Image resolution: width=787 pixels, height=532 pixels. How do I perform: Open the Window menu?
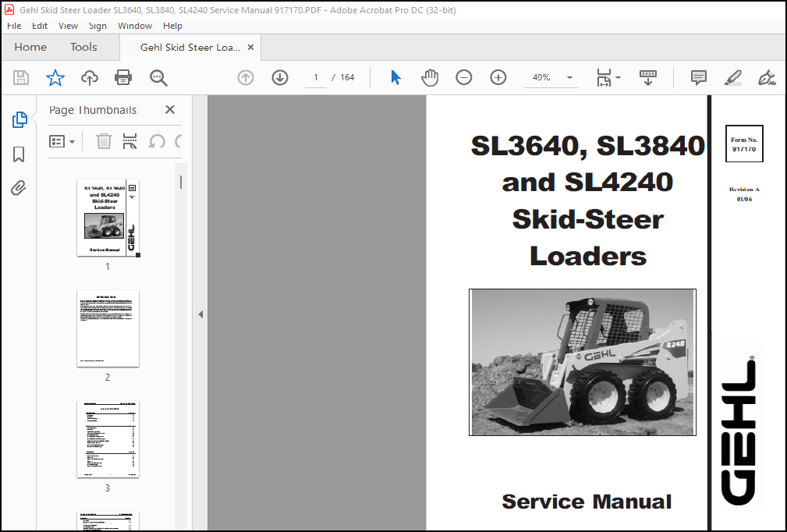click(x=135, y=26)
